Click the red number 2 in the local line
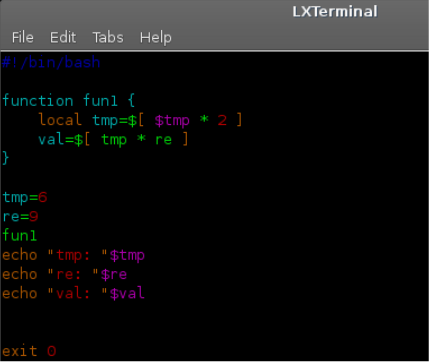Image resolution: width=430 pixels, height=362 pixels. [x=222, y=120]
